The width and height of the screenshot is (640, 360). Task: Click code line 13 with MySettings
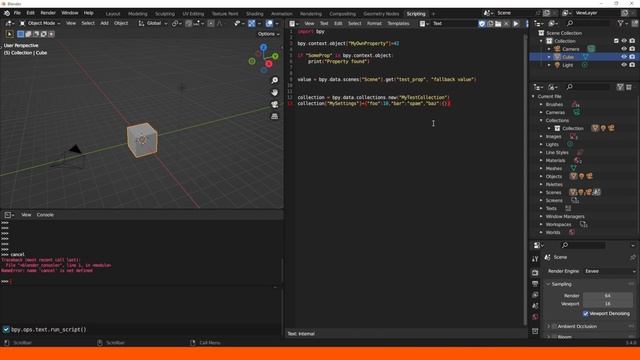[373, 104]
